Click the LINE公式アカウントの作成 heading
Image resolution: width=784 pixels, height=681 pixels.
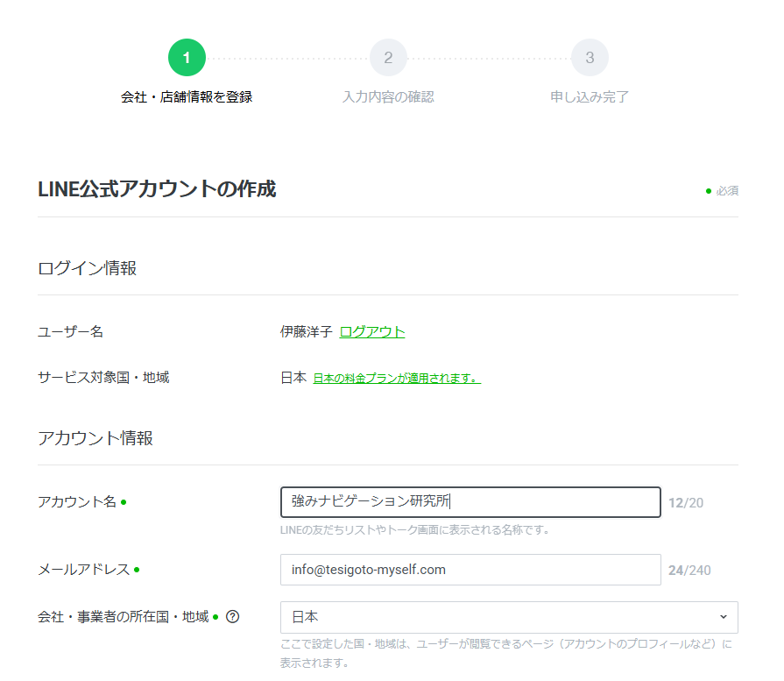point(157,189)
